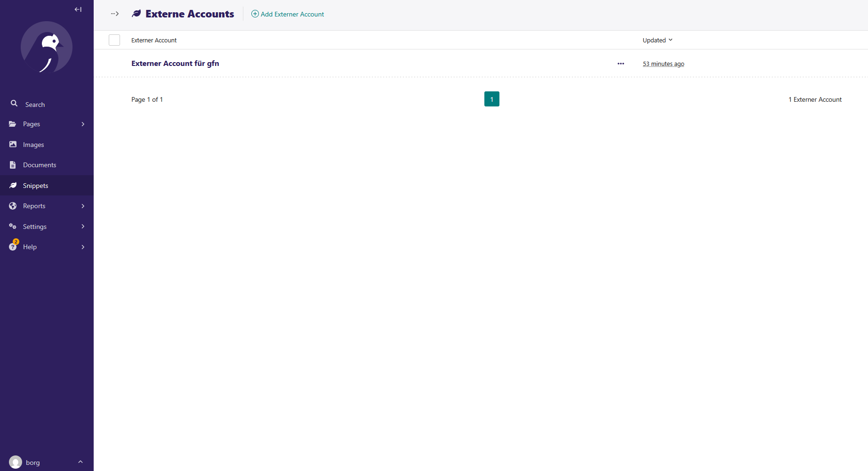The width and height of the screenshot is (868, 471).
Task: Open the borg account menu at the bottom
Action: click(47, 462)
